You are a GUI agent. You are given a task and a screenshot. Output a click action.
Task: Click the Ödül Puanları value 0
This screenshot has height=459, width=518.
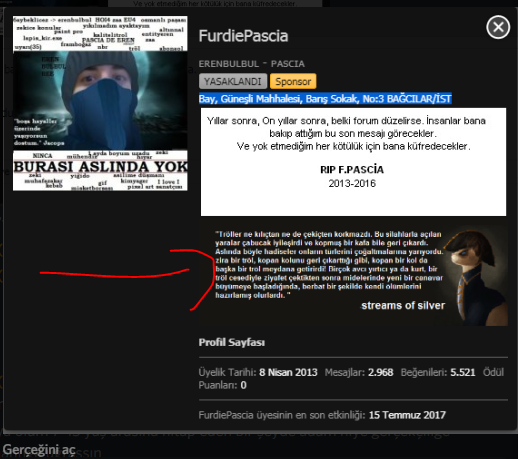(x=243, y=385)
